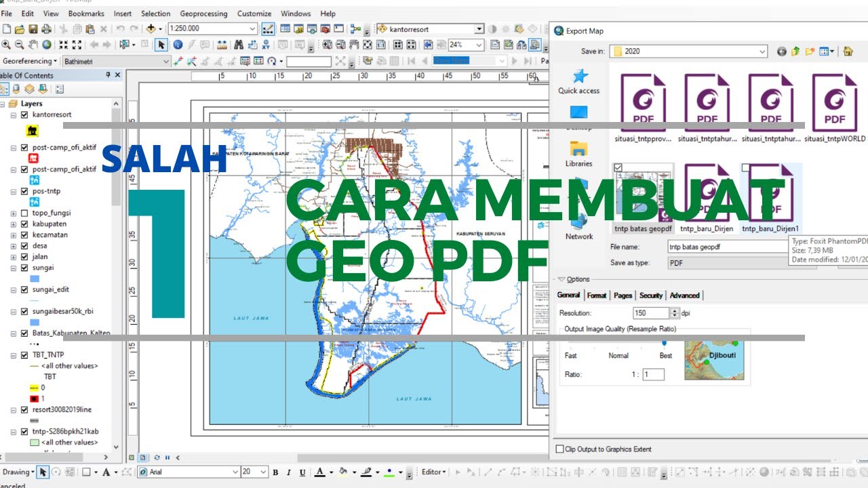Collapse the Options disclosure triangle
The image size is (868, 488).
(561, 279)
